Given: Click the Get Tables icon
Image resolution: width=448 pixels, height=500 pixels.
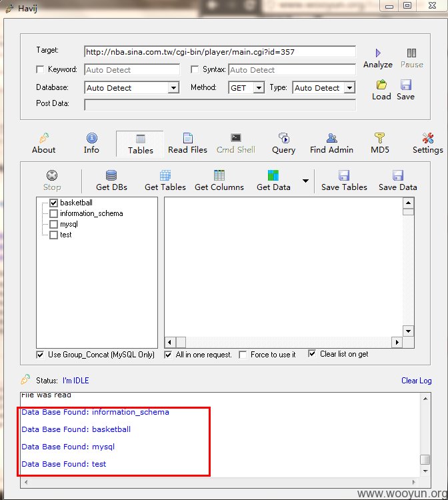Looking at the screenshot, I should (165, 175).
